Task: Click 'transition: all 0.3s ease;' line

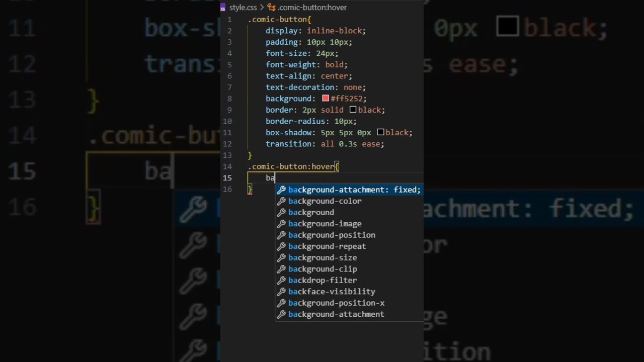Action: 325,144
